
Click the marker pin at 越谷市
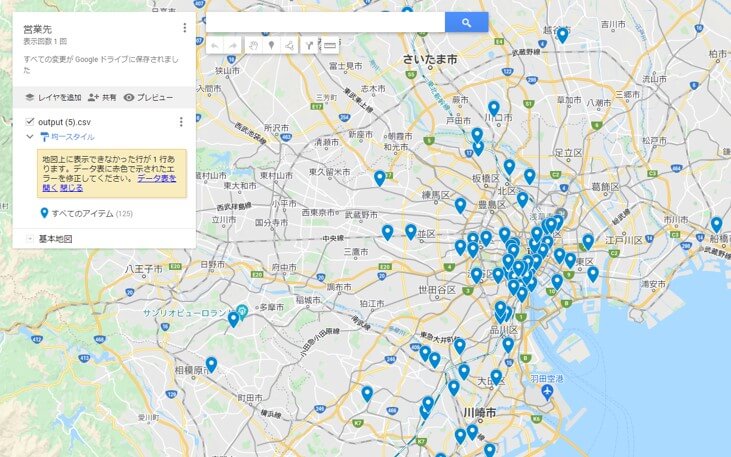[x=563, y=35]
